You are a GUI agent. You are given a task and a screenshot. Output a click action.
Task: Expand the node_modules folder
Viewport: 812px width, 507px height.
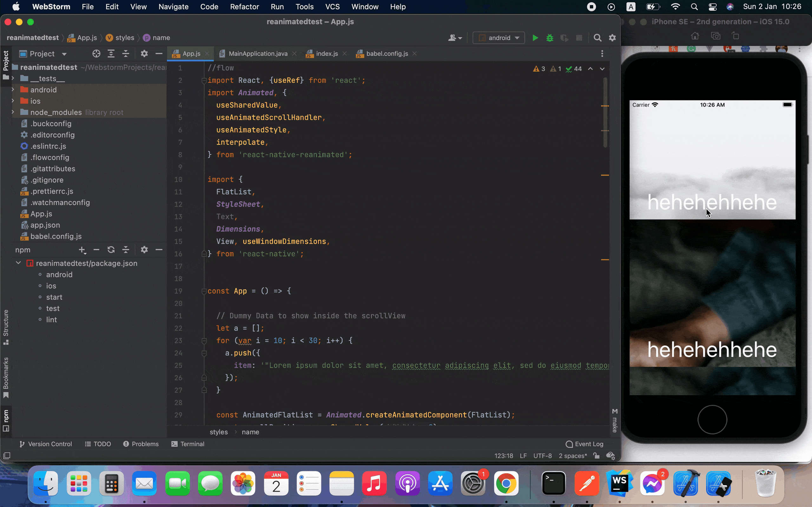point(13,112)
